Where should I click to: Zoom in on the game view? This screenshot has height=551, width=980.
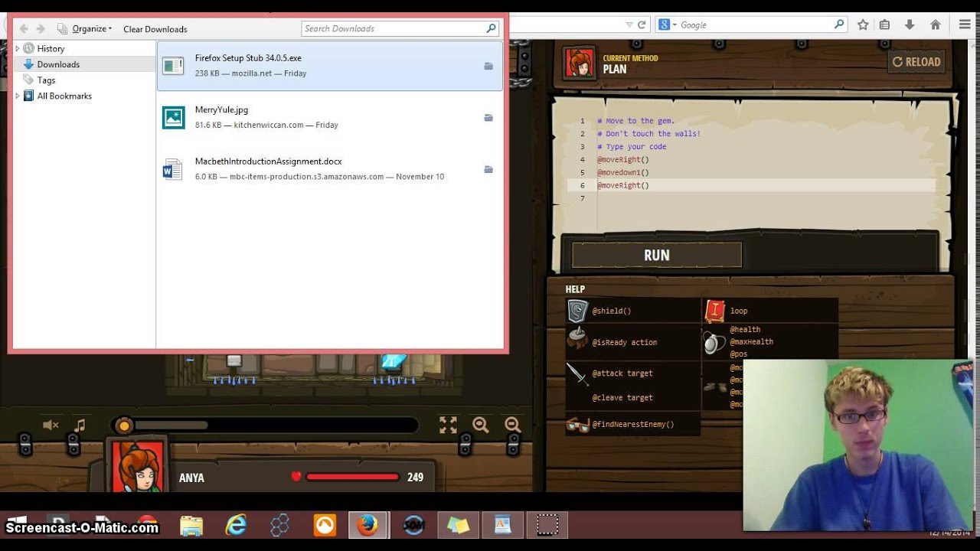(480, 425)
